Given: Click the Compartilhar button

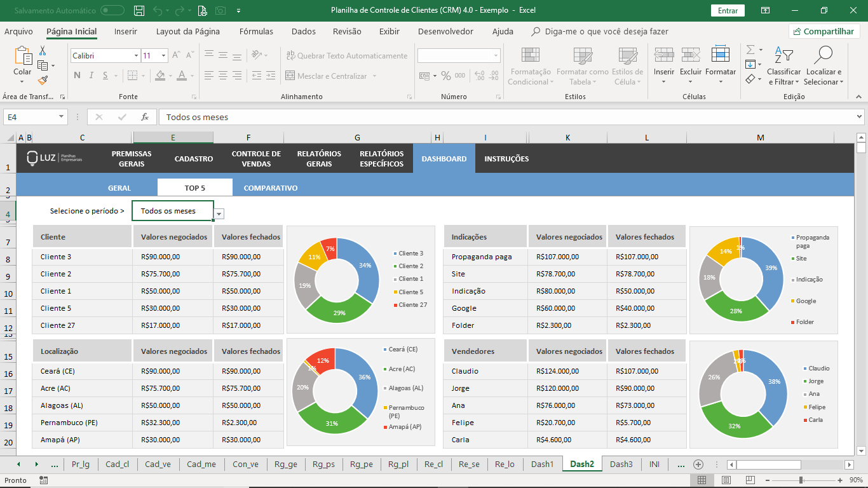Looking at the screenshot, I should (x=824, y=31).
